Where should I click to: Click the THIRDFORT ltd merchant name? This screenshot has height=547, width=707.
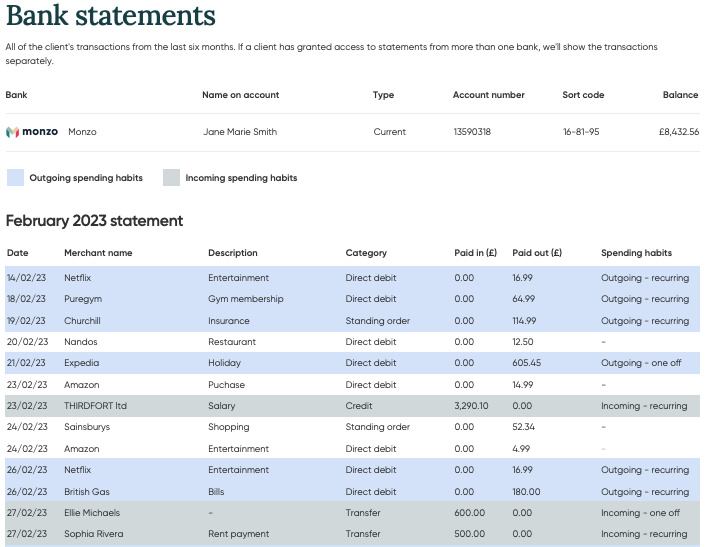pos(95,406)
